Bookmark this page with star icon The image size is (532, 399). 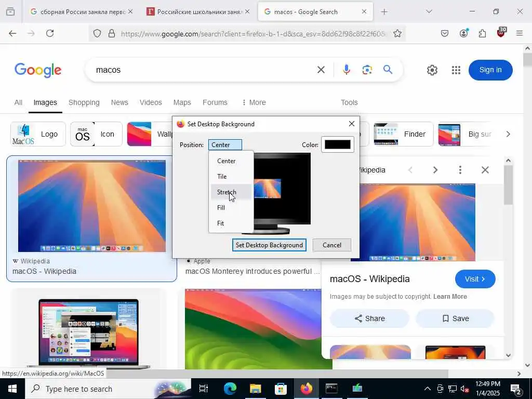click(x=397, y=34)
